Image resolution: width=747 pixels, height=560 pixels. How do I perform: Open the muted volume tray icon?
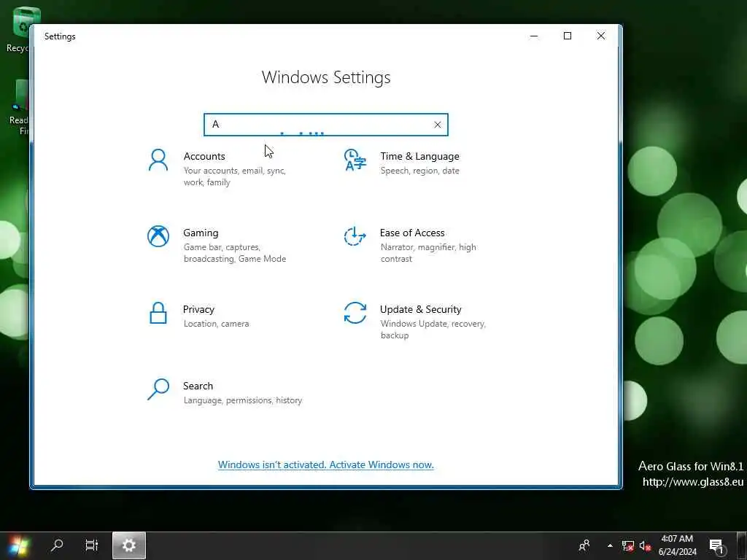point(645,545)
